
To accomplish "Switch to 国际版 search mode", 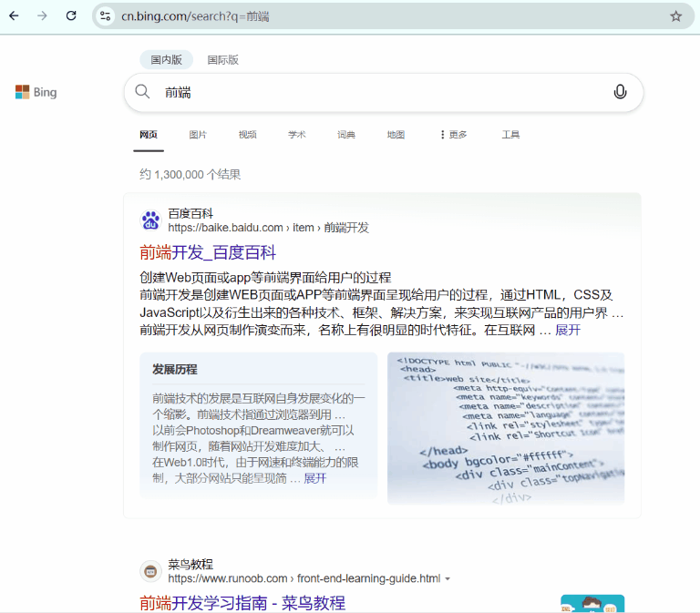I will coord(222,60).
